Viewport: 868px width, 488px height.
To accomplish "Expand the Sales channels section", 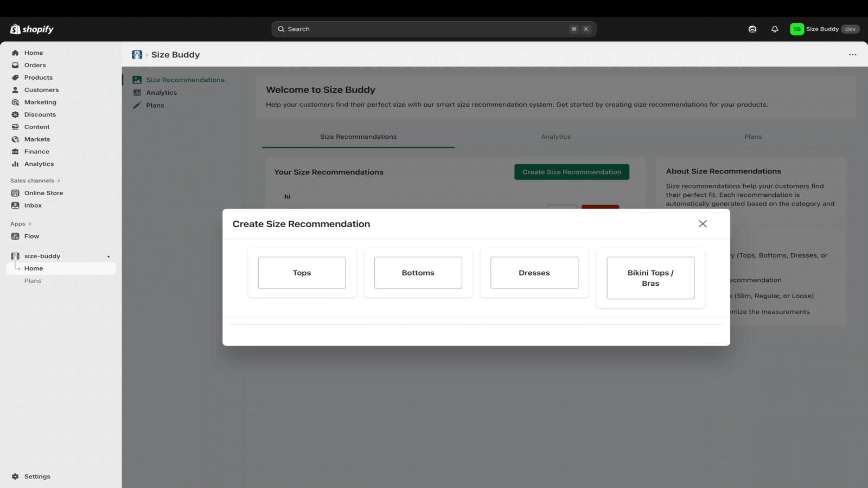I will click(x=59, y=181).
